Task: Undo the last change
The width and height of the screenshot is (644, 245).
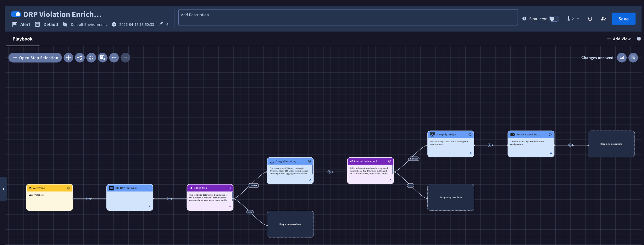Action: tap(114, 58)
